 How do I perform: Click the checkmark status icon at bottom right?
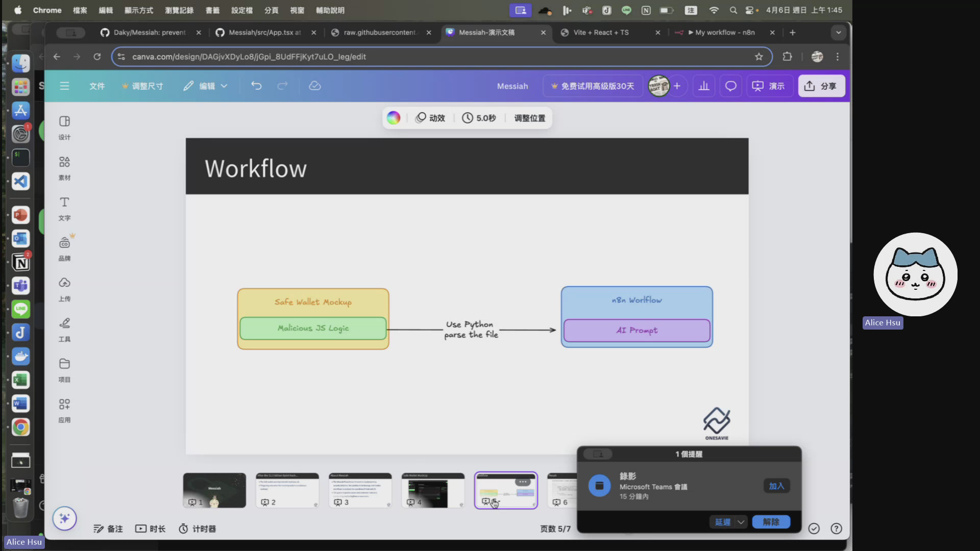coord(814,529)
